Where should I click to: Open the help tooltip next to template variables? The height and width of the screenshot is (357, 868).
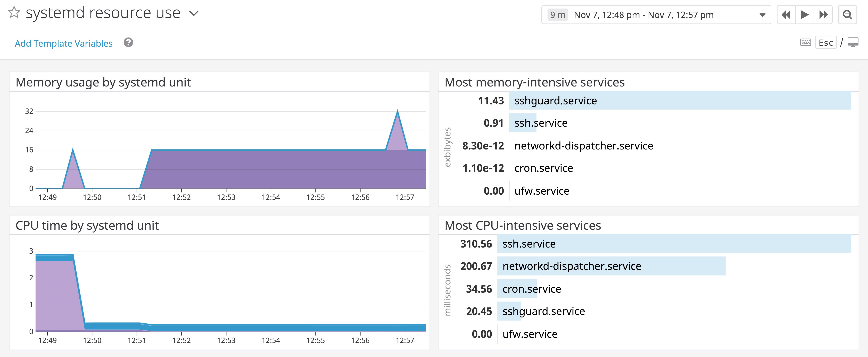(128, 43)
